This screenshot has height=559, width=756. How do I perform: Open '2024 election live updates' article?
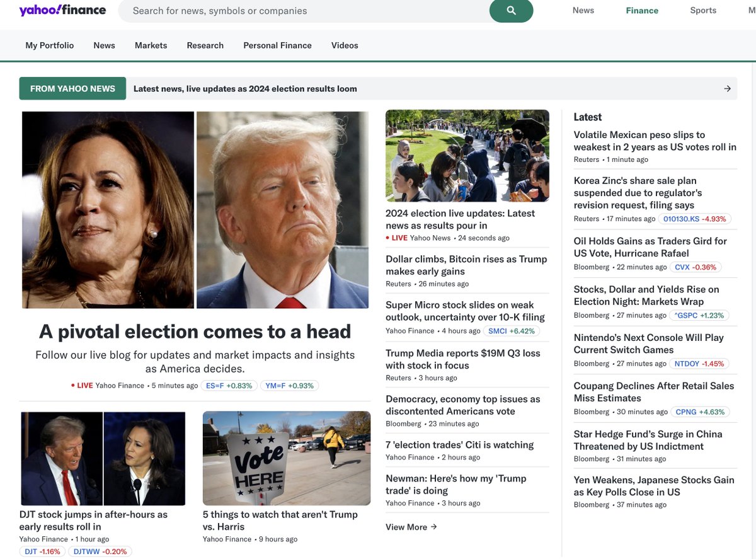460,219
